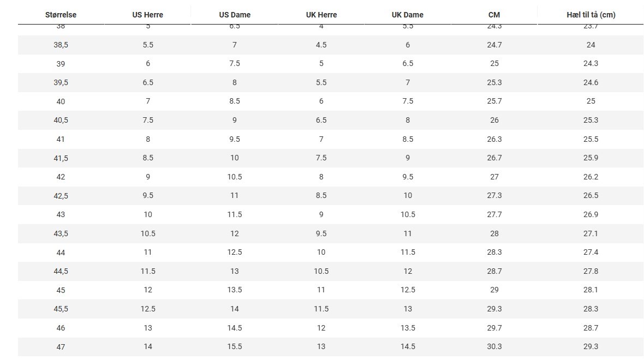Screen dimensions: 644x360
Task: Select size 40 row in Størrelse column
Action: [61, 101]
